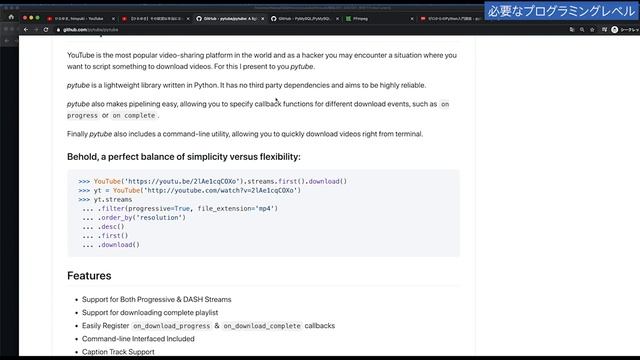Click the padlock icon in the address bar
This screenshot has height=360, width=640.
[x=58, y=30]
